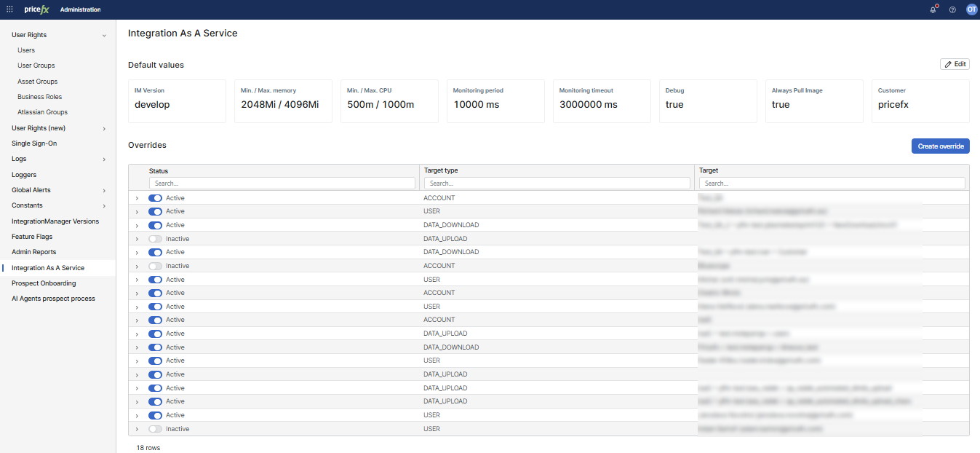Expand the first ACCOUNT override row
The width and height of the screenshot is (980, 453).
click(137, 198)
